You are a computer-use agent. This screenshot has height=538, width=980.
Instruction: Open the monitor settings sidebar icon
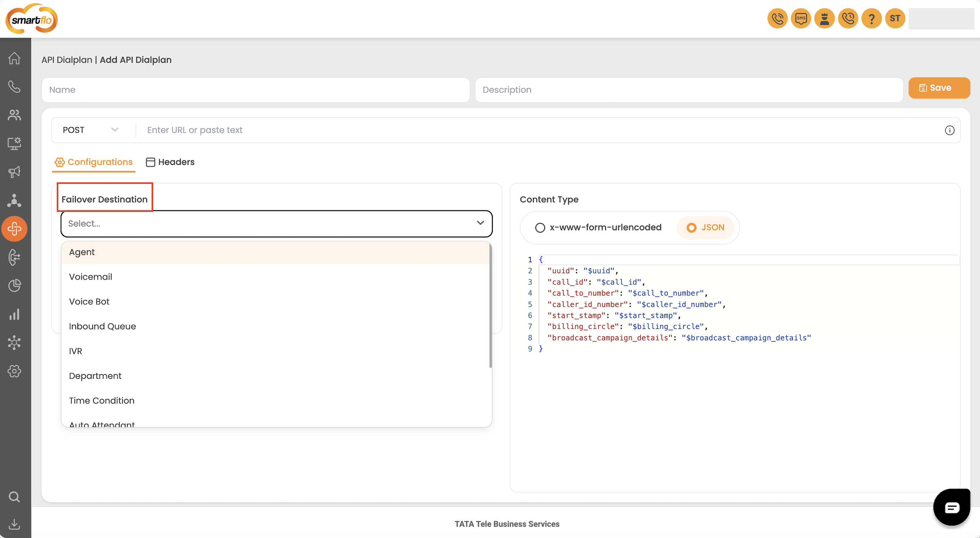[x=14, y=143]
